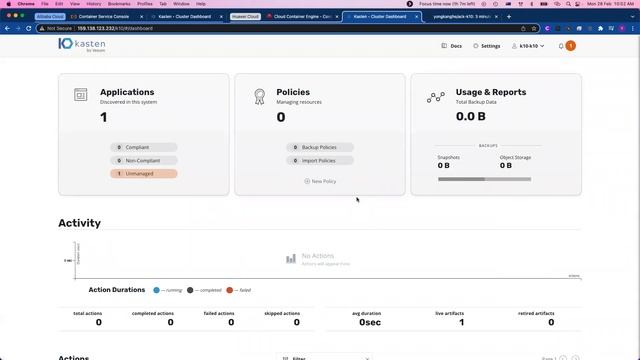Click the notifications bell icon
Image resolution: width=640 pixels, height=360 pixels.
[561, 46]
